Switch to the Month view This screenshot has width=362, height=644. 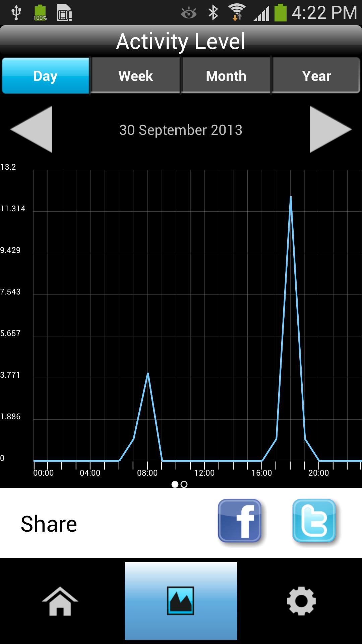coord(226,76)
